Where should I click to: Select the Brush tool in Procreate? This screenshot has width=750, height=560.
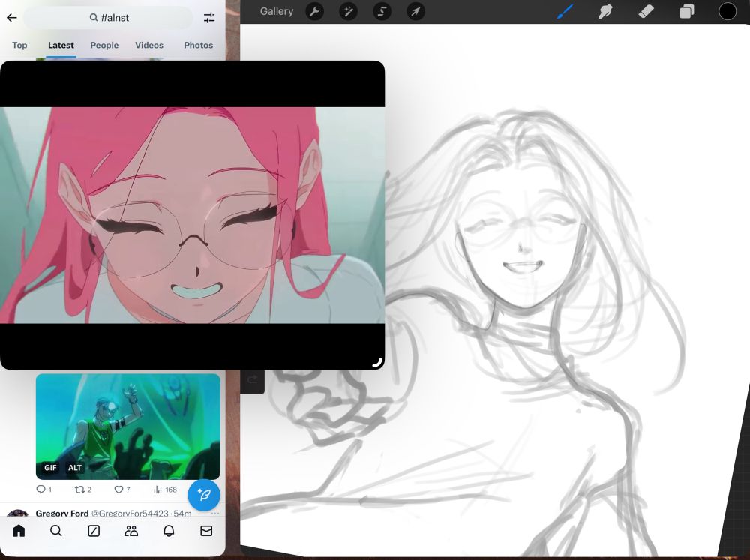tap(565, 11)
